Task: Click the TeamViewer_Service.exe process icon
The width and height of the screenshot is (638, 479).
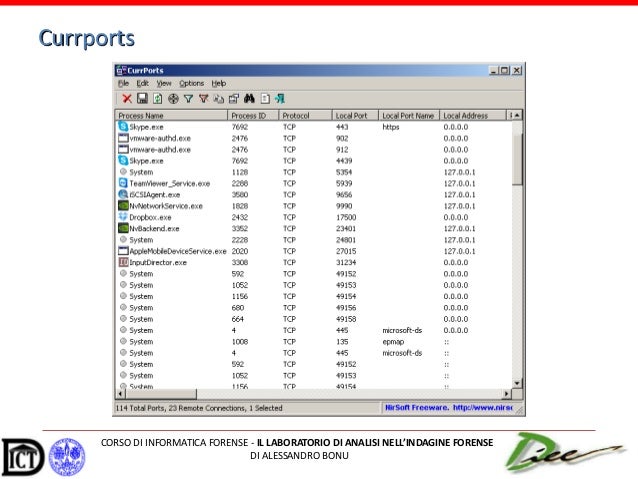Action: [123, 183]
